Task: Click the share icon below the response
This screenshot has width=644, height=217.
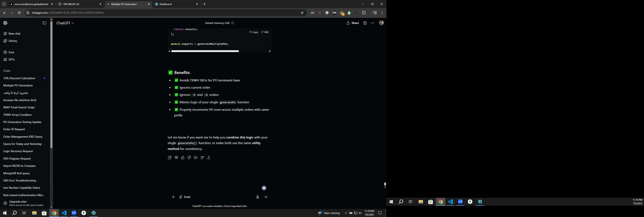Action: (209, 158)
